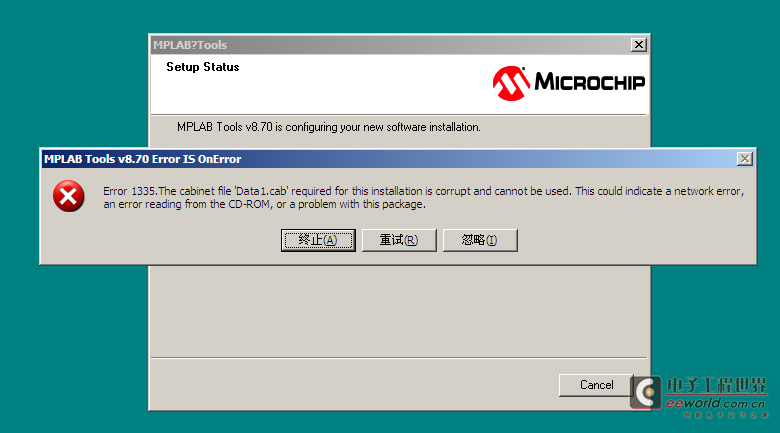Click the 忽略(I) ignore button
The height and width of the screenshot is (433, 780).
[x=480, y=240]
